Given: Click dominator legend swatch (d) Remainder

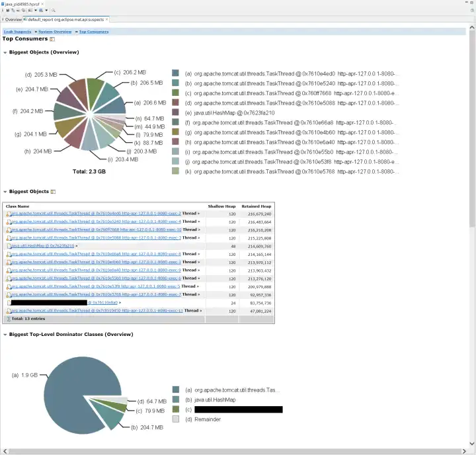Looking at the screenshot, I should coord(176,419).
